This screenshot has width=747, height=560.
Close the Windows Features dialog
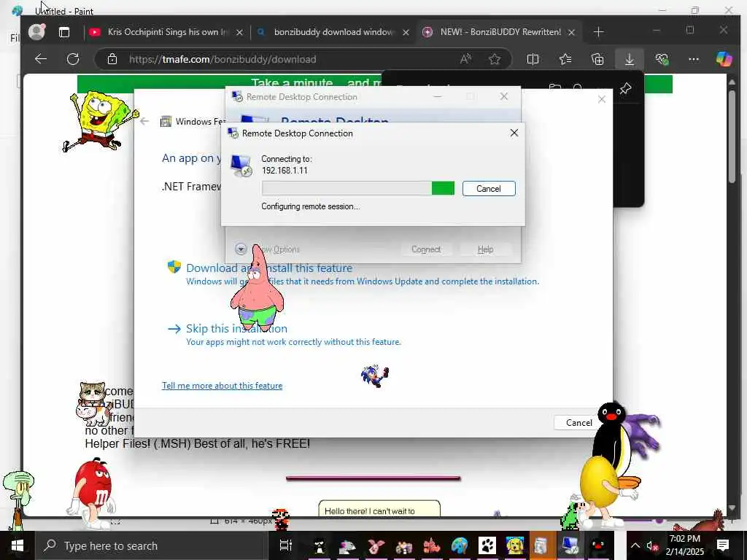pos(602,99)
